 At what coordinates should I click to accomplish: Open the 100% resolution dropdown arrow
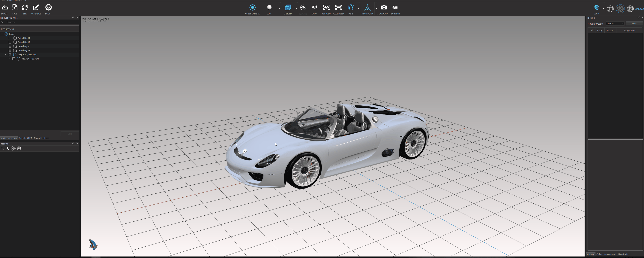(604, 8)
